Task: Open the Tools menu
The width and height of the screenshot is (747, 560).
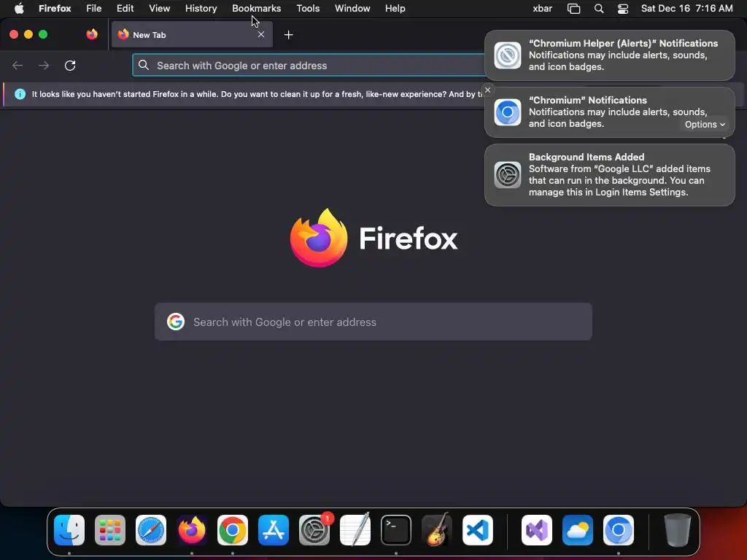Action: coord(308,8)
